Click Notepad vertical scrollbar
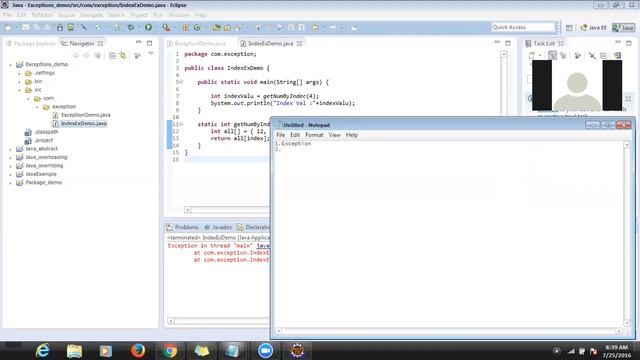This screenshot has width=640, height=360. tap(627, 233)
